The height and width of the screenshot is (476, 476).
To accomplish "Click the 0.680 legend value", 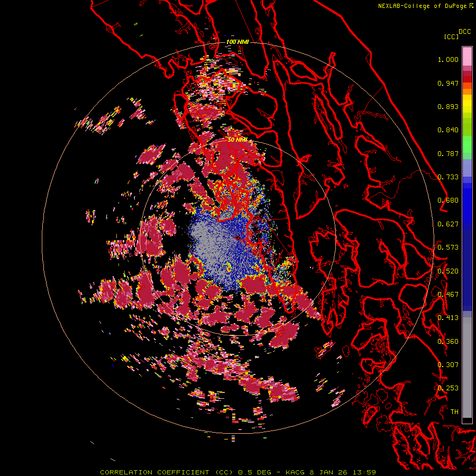I will pos(448,200).
